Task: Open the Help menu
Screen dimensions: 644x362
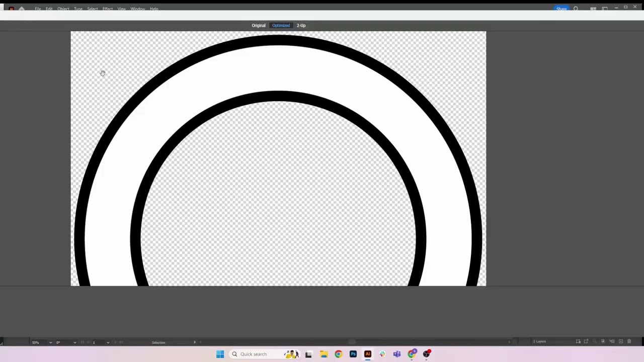Action: 154,9
